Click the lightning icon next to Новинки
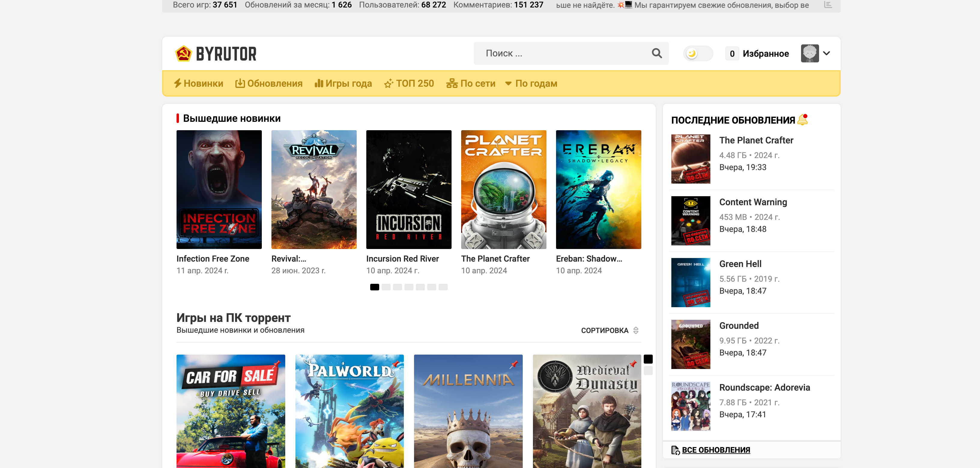 pyautogui.click(x=178, y=83)
